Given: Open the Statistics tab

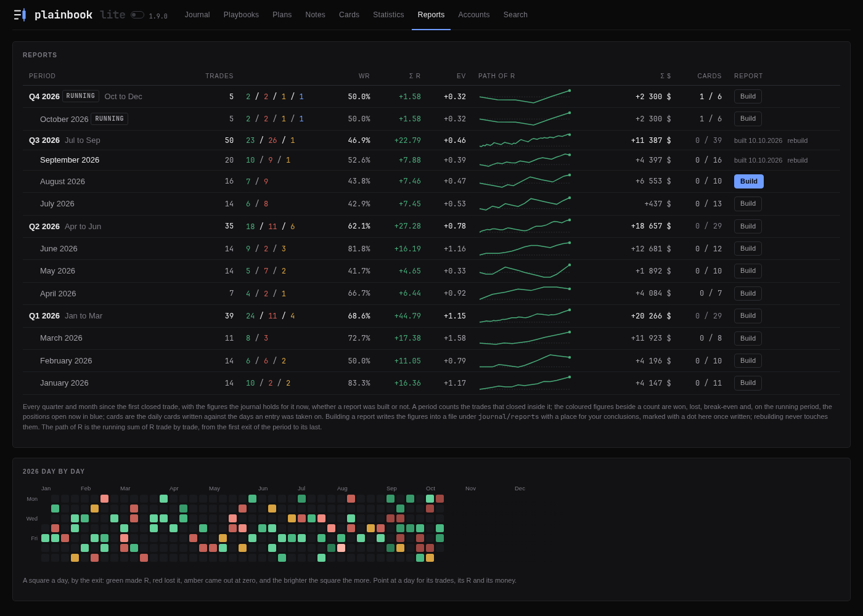Looking at the screenshot, I should point(388,15).
